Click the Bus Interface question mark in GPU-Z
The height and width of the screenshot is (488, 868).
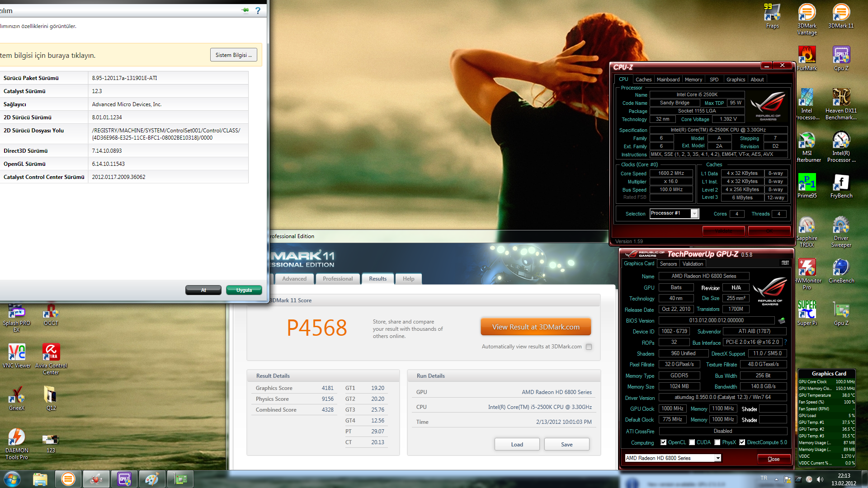(x=785, y=342)
